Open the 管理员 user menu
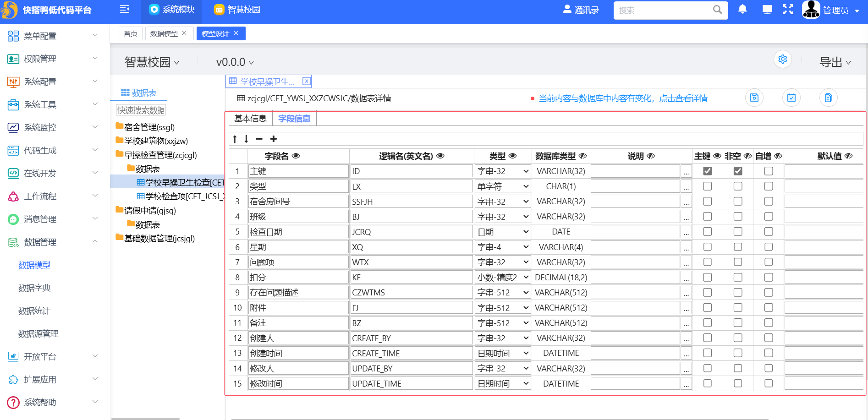868x420 pixels. pyautogui.click(x=841, y=10)
